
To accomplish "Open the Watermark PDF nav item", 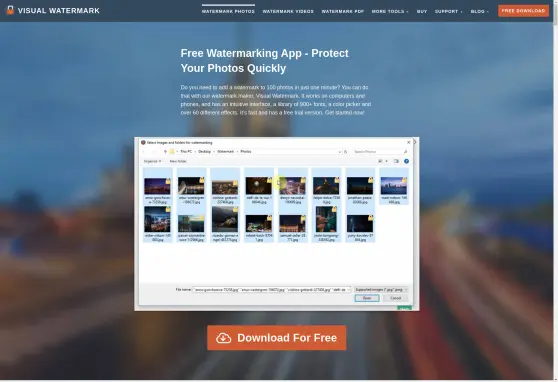I will pos(343,11).
